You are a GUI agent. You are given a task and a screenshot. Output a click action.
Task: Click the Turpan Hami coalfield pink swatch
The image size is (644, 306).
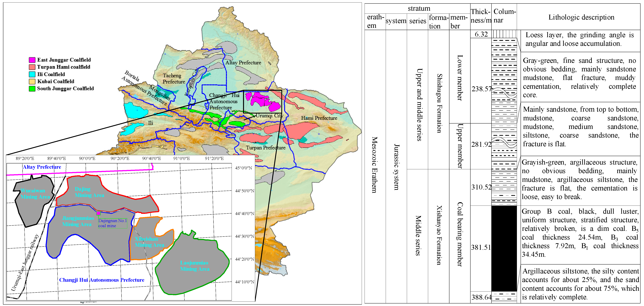pyautogui.click(x=32, y=67)
